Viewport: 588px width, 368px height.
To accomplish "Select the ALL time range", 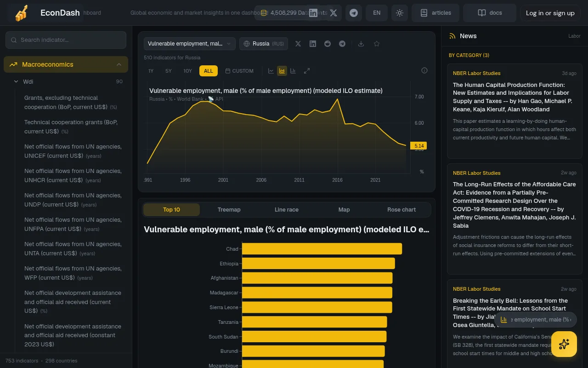I will pos(209,71).
